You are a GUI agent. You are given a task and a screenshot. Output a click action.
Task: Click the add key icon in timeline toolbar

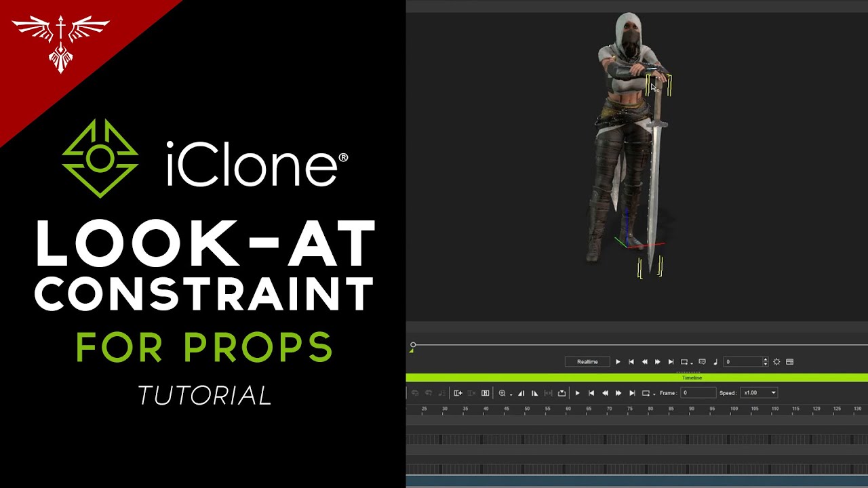458,393
